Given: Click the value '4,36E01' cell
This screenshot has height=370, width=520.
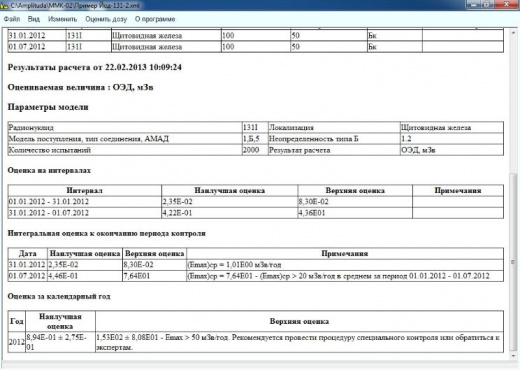Looking at the screenshot, I should click(x=355, y=213).
